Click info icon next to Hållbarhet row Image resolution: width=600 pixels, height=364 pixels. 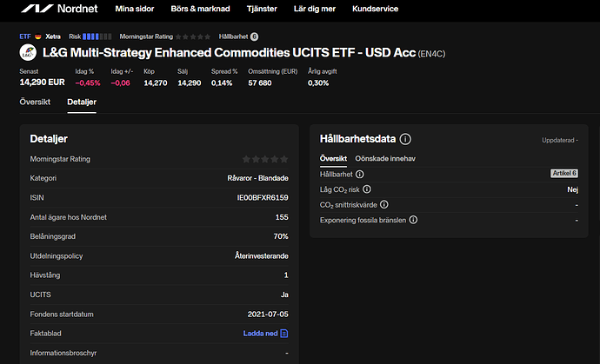tap(360, 174)
